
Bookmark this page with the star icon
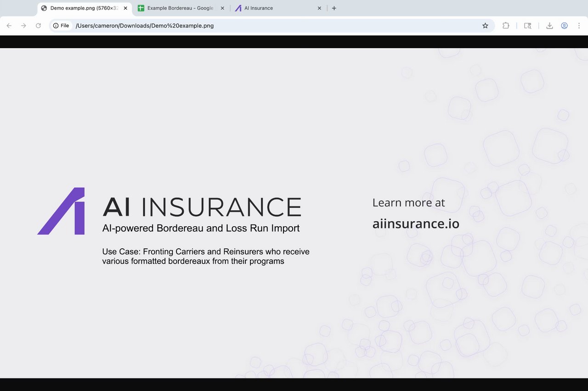click(x=485, y=26)
